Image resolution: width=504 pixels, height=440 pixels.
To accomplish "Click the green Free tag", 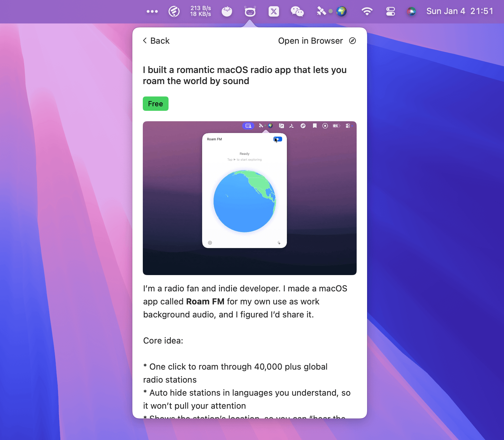I will 156,104.
